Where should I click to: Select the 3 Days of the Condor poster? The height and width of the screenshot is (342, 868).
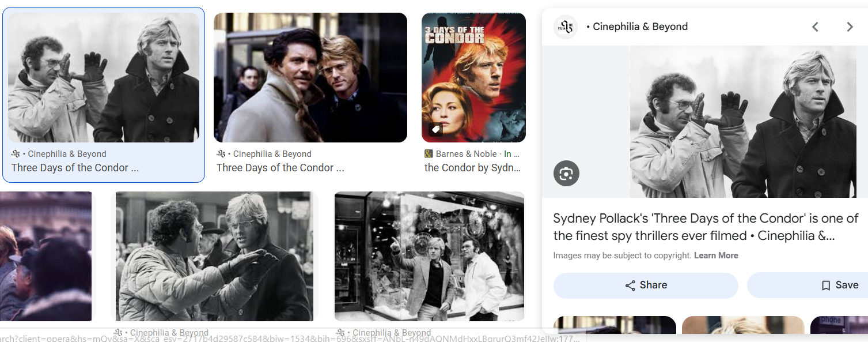[473, 77]
